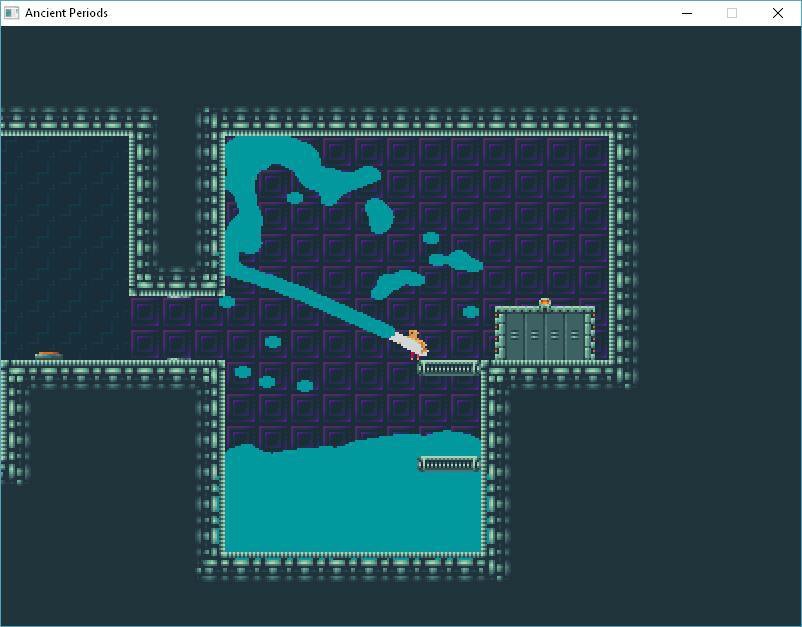Click the submerged lower metal grate platform

tap(449, 463)
